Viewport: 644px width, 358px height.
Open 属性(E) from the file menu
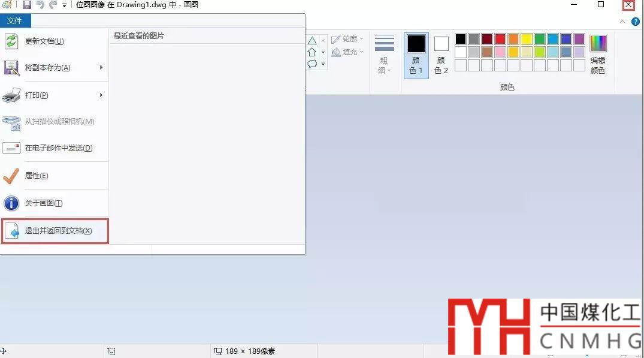(54, 176)
